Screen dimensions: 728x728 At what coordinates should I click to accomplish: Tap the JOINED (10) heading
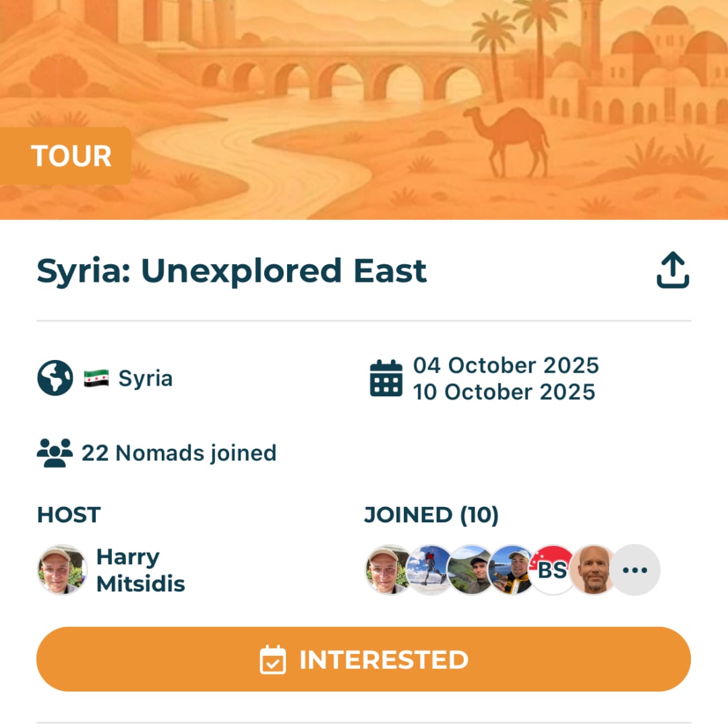[431, 515]
